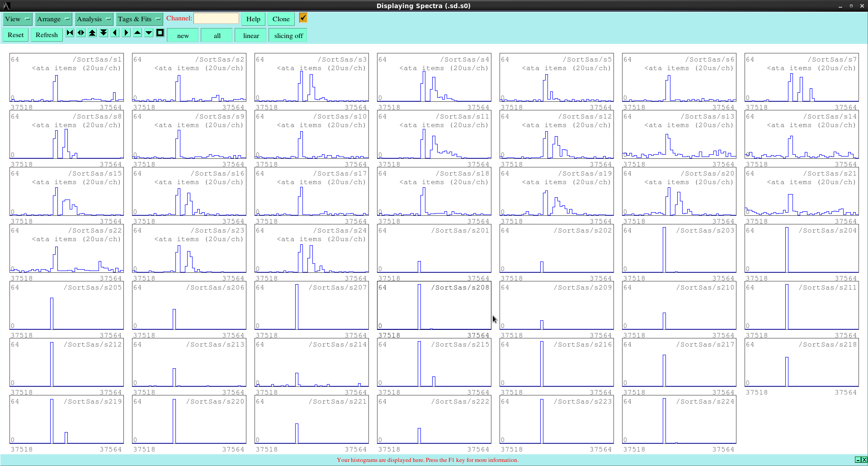
Task: Click the black square frame icon
Action: point(160,33)
